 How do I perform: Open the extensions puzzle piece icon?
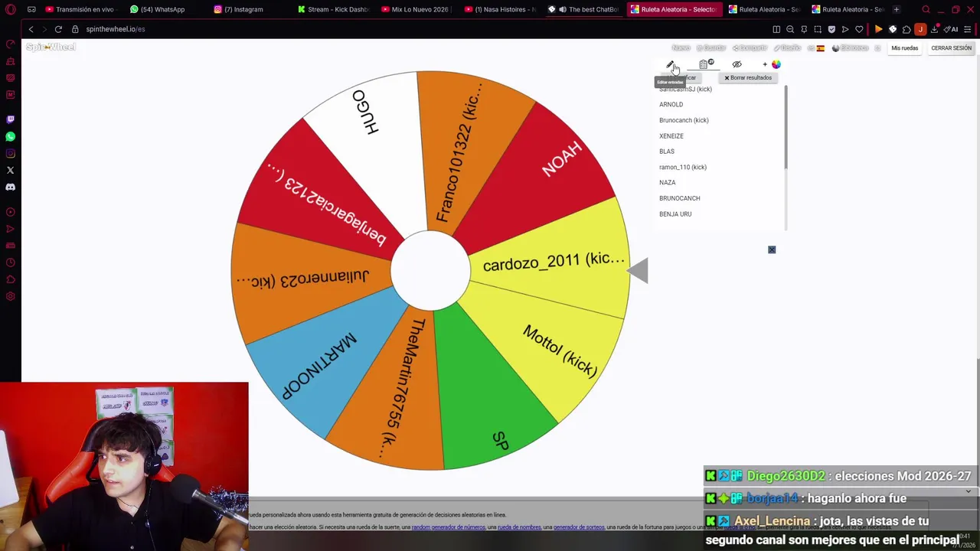pyautogui.click(x=906, y=29)
